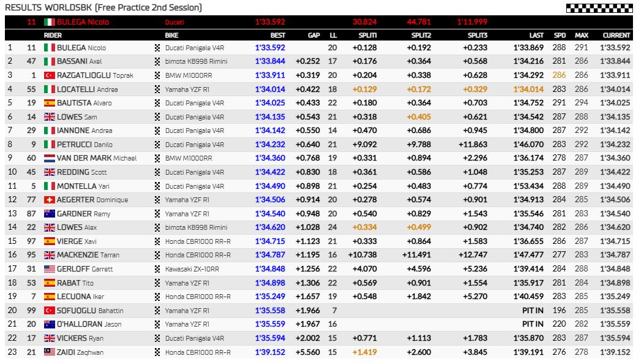
Task: Click the chequered flag icon in PETRUCCI Danilo's row
Action: pyautogui.click(x=157, y=145)
